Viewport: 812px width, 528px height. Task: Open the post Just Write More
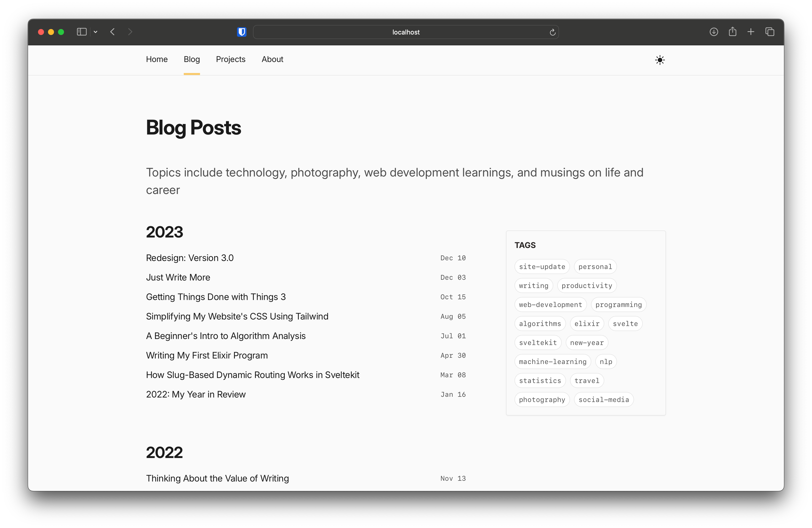click(178, 277)
